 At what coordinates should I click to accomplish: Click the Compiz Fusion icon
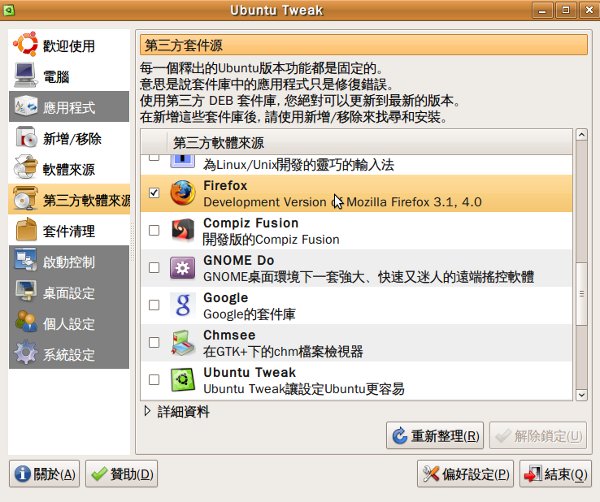click(x=183, y=230)
